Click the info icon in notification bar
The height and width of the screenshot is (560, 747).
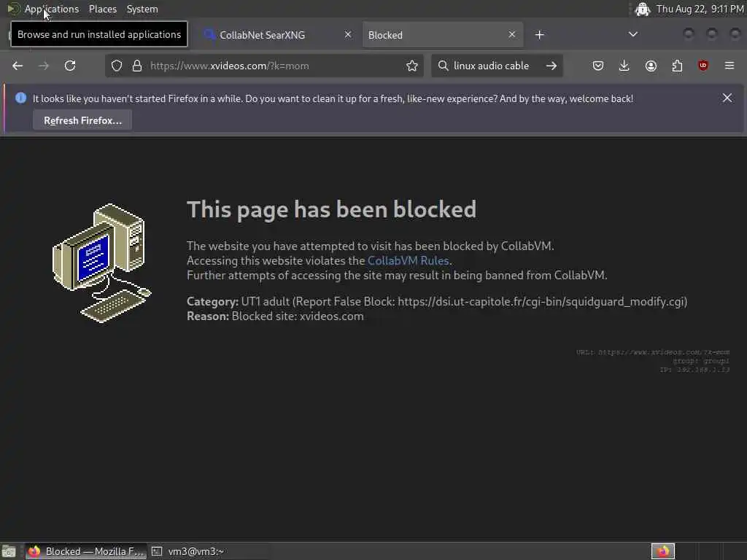point(20,98)
